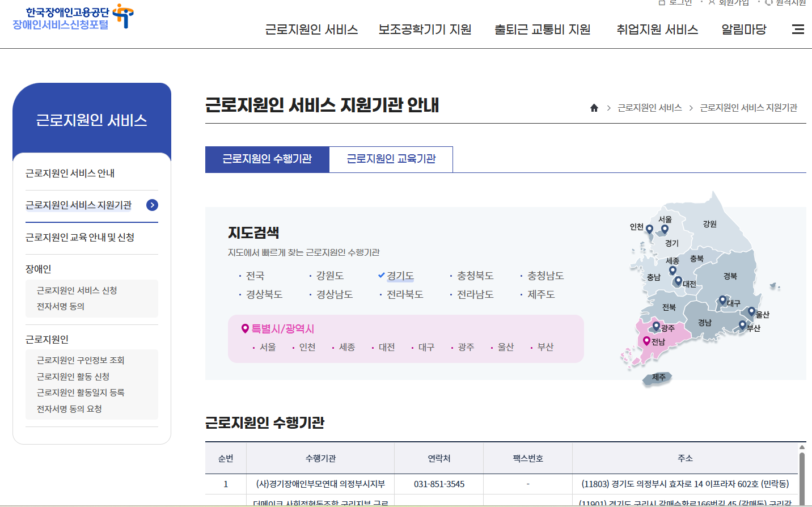The height and width of the screenshot is (507, 812).
Task: Select the checked 경기도 region option
Action: [400, 276]
